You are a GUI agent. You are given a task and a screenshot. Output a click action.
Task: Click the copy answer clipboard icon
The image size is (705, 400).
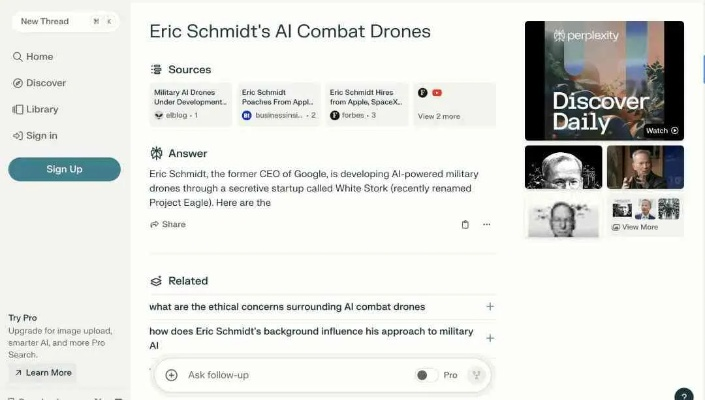pyautogui.click(x=465, y=225)
